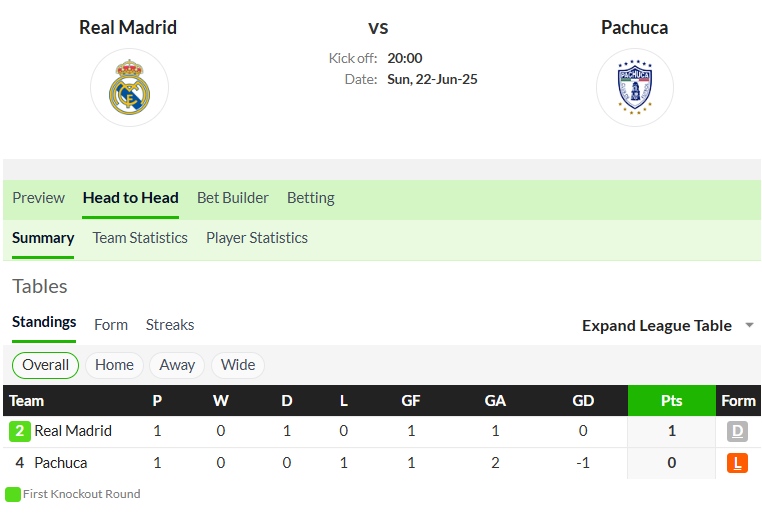Open the Bet Builder tab

pos(233,198)
